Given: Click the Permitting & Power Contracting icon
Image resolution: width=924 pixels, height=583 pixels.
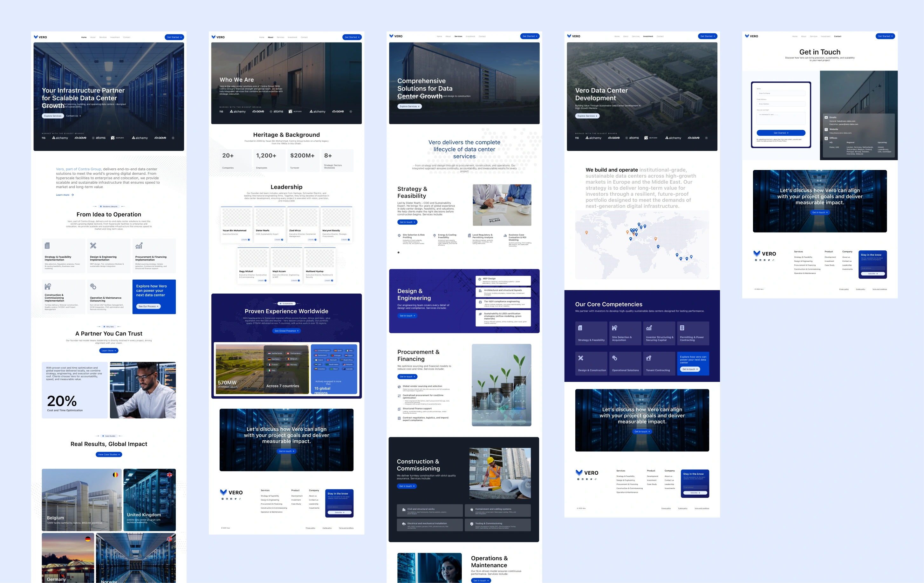Looking at the screenshot, I should (682, 328).
